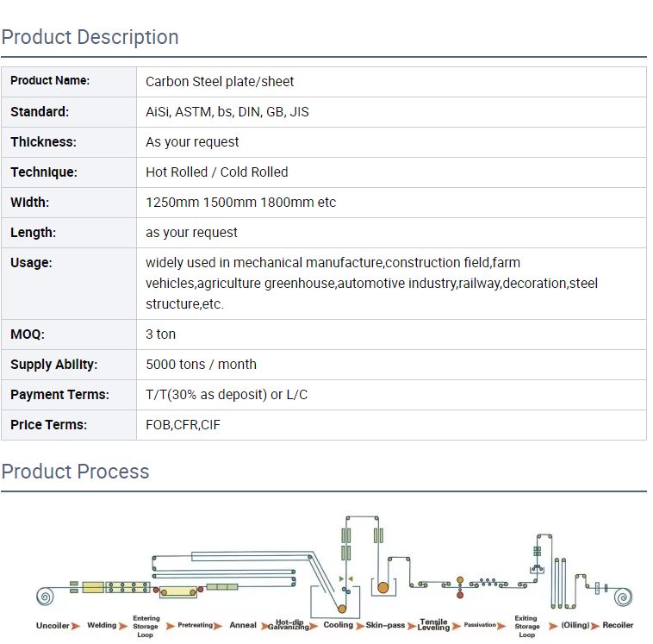Click the MOQ value 3 ton
The image size is (653, 644).
click(161, 335)
